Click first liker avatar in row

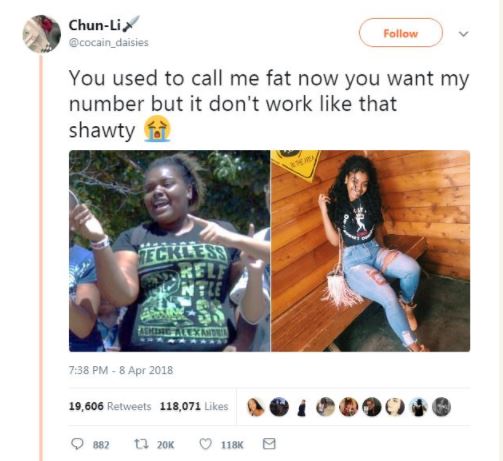[256, 407]
